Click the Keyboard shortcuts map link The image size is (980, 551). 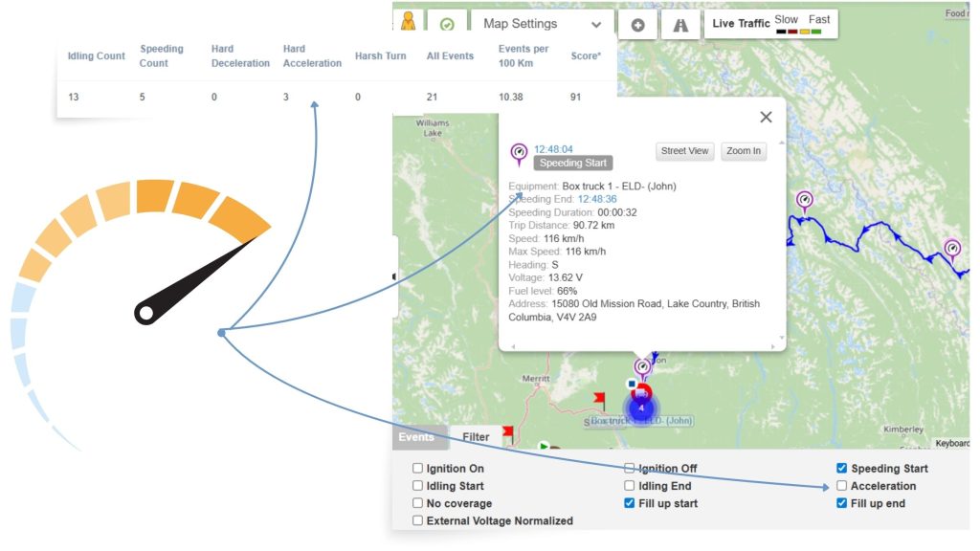pos(952,443)
